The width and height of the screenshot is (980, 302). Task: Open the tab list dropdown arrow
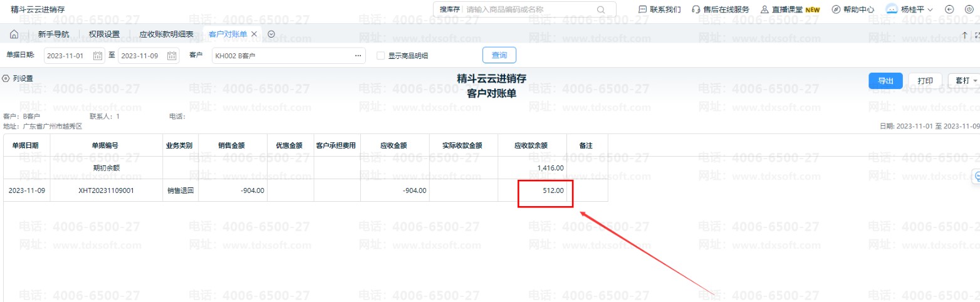(x=271, y=34)
